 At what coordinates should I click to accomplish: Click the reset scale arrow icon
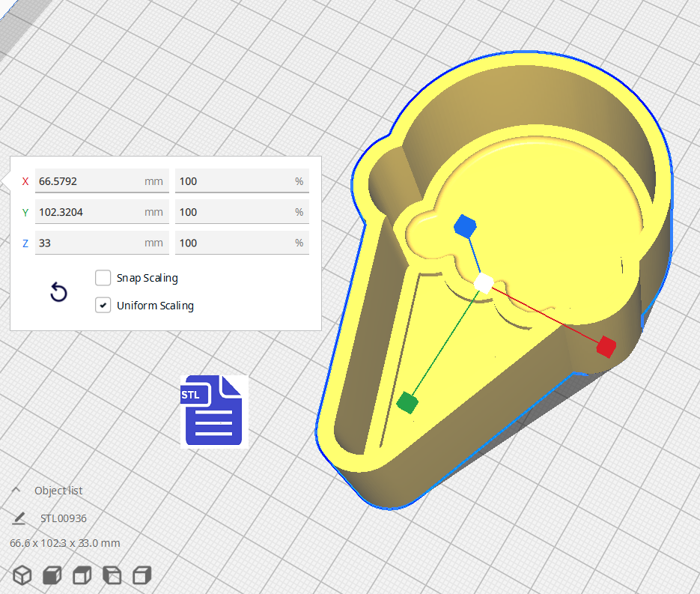pyautogui.click(x=58, y=293)
